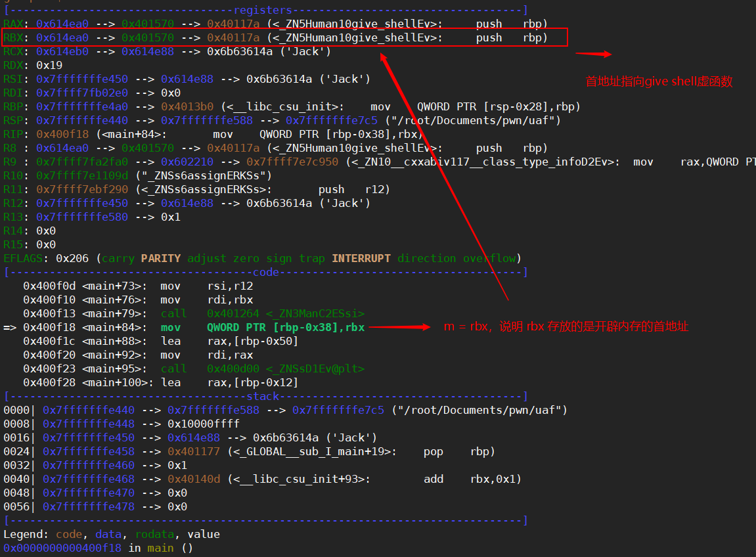Select R8 give_shell symbol _ZN5Human10give_shellEv
Viewport: 756px width, 557px height.
355,148
